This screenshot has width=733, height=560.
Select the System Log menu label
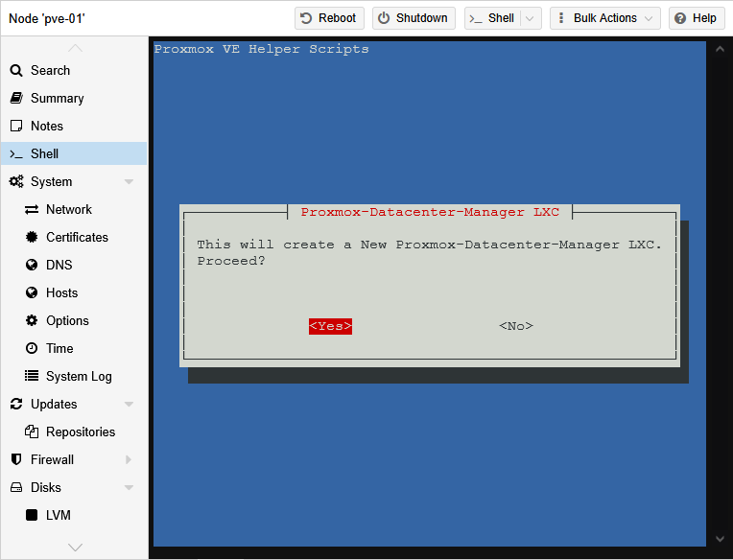(x=79, y=377)
